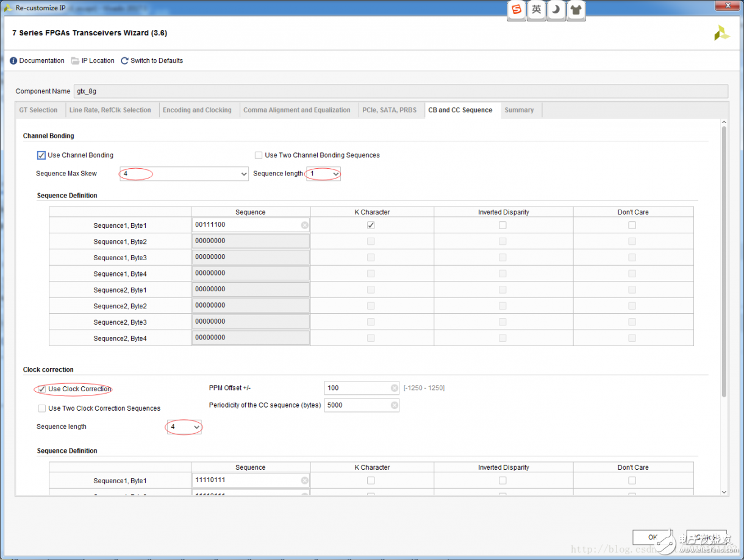The width and height of the screenshot is (744, 560).
Task: Expand Clock correction Sequence length dropdown
Action: (196, 427)
